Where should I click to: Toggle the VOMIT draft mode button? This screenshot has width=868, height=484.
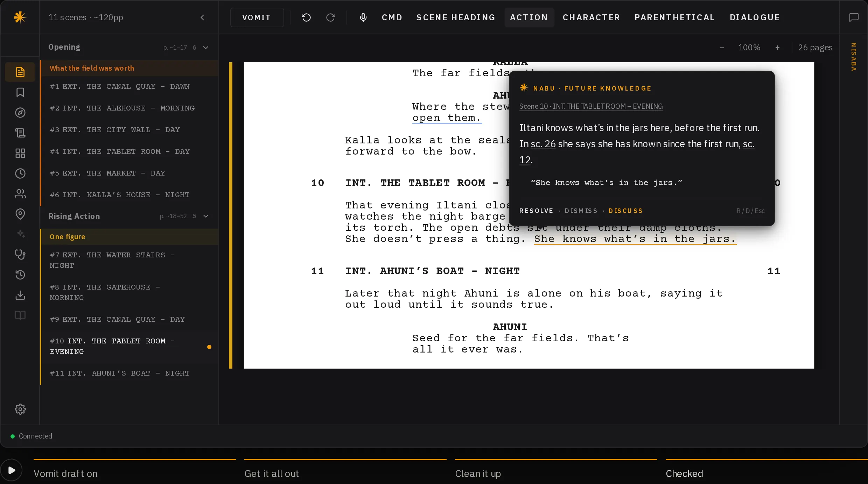click(257, 17)
